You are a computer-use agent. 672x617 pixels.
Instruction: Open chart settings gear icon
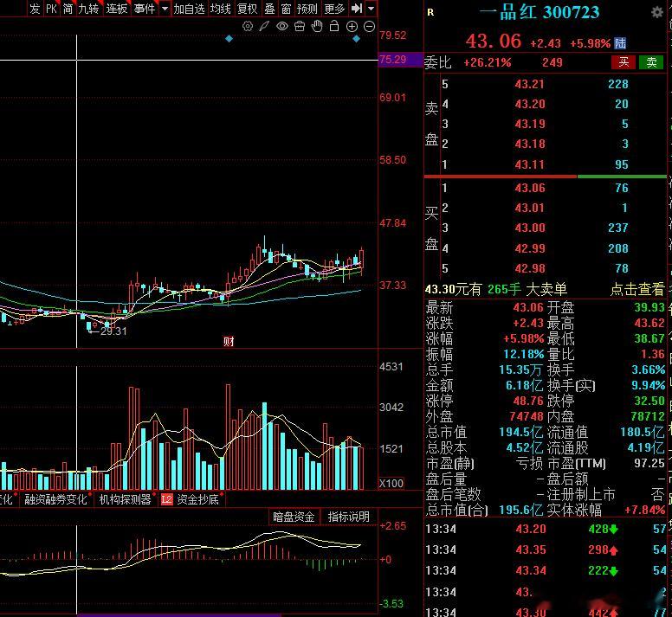[248, 27]
